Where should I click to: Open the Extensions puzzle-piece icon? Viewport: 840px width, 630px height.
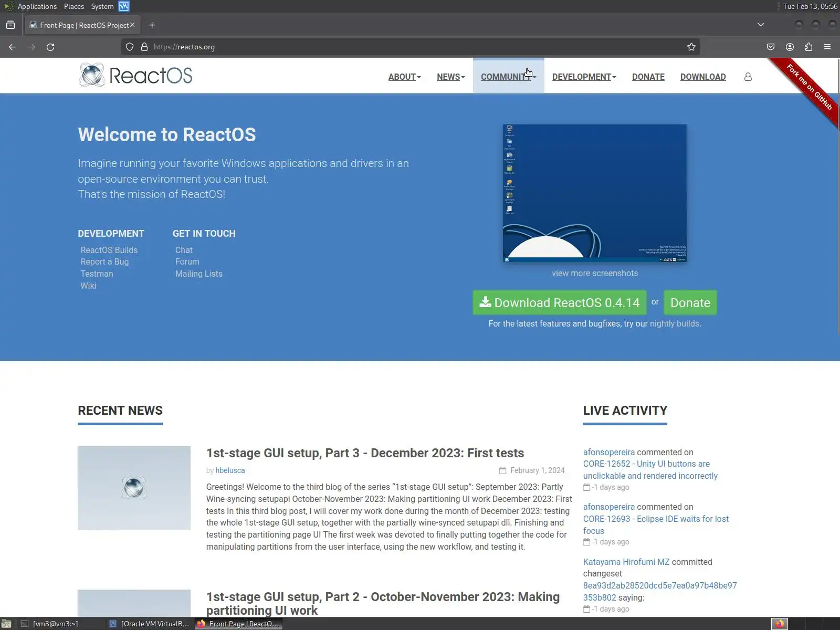808,47
